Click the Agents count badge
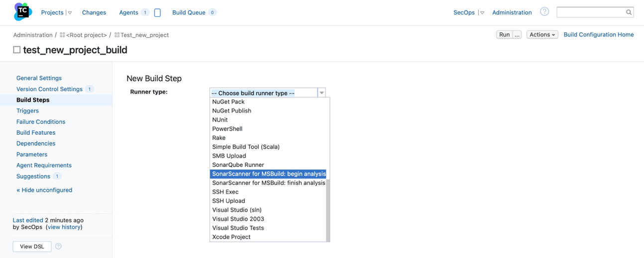The width and height of the screenshot is (644, 258). [145, 12]
